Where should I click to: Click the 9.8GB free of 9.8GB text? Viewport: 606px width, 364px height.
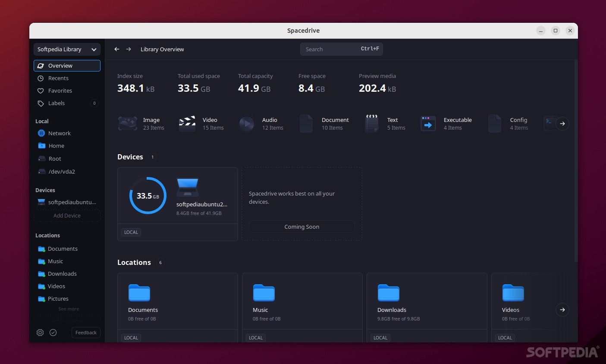click(399, 319)
